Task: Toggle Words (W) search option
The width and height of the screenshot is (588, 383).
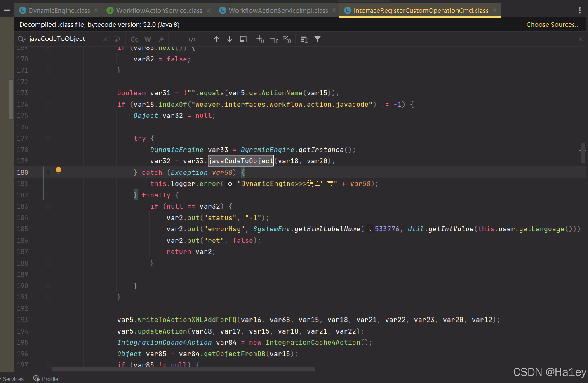Action: click(148, 39)
